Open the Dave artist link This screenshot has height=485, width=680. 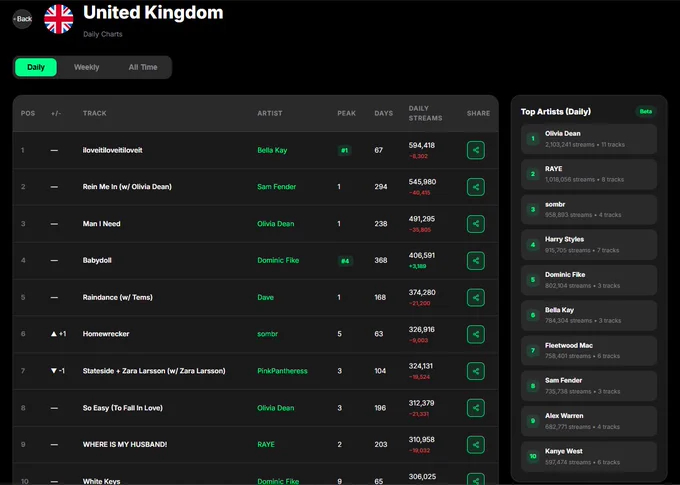265,298
